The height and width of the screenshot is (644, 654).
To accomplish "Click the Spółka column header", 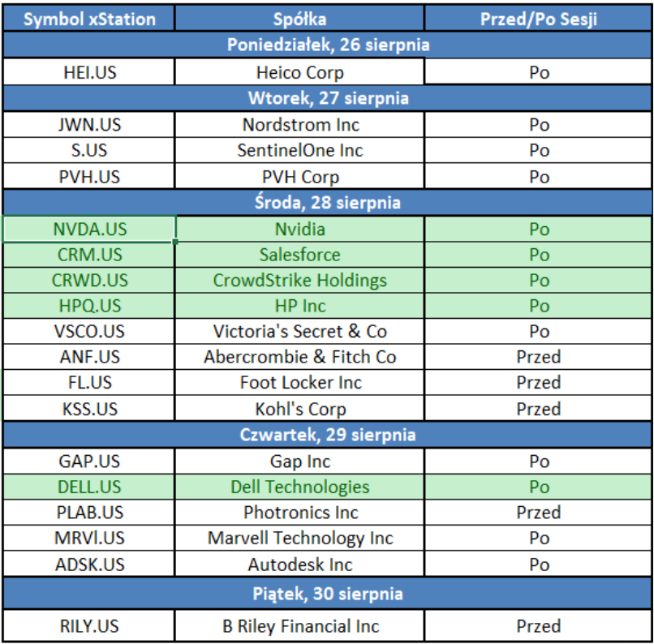I will pyautogui.click(x=300, y=19).
